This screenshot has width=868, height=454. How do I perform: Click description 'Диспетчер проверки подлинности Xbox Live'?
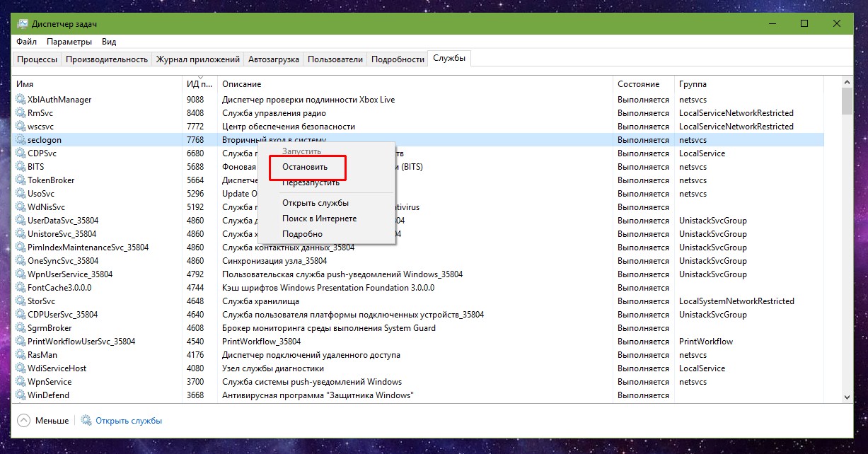(x=308, y=100)
